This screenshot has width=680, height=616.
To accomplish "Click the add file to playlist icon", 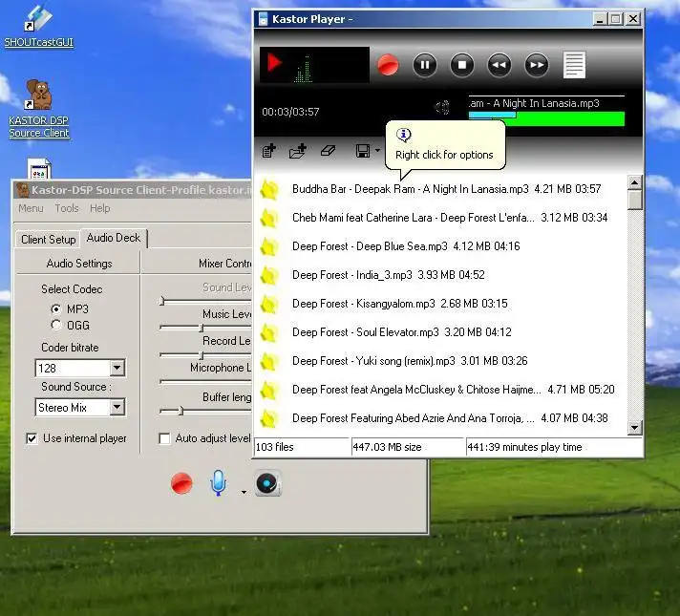I will [x=269, y=151].
